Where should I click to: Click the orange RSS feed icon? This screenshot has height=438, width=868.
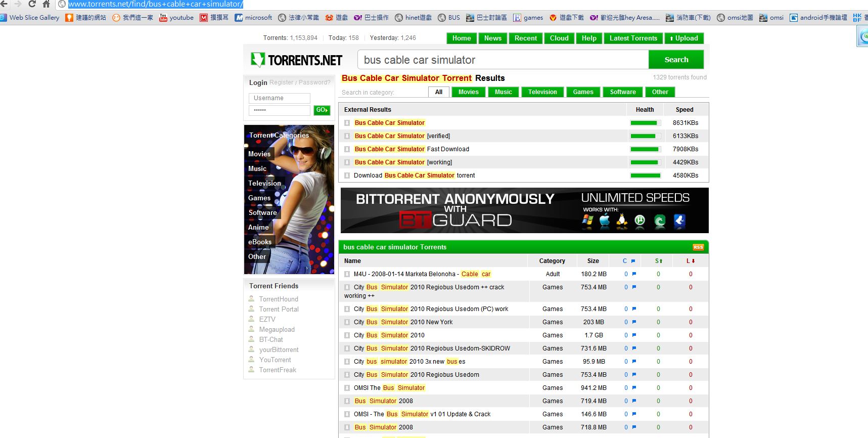click(x=698, y=247)
